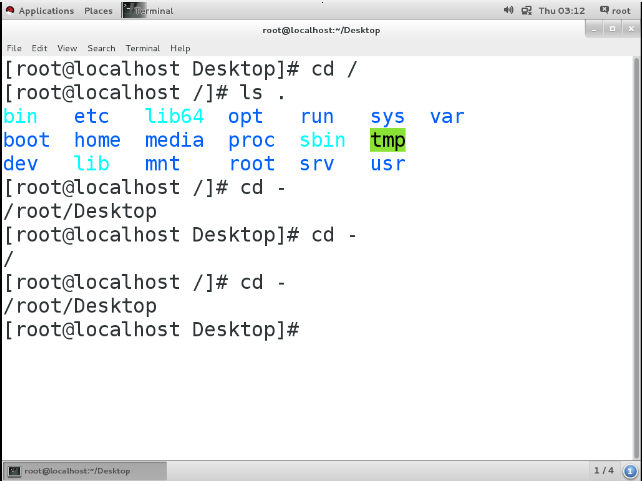Click the home directory name
The width and height of the screenshot is (642, 481).
pyautogui.click(x=97, y=140)
